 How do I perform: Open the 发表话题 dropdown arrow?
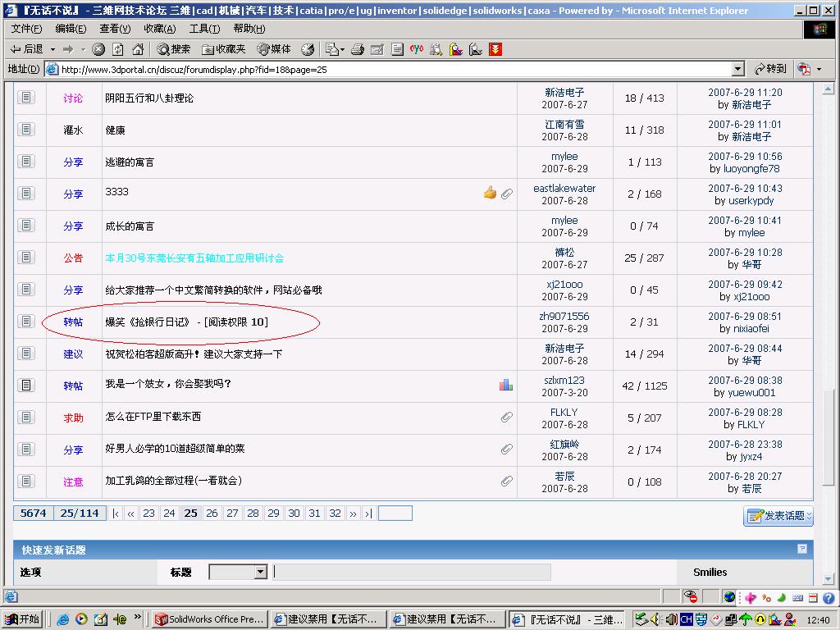point(809,515)
